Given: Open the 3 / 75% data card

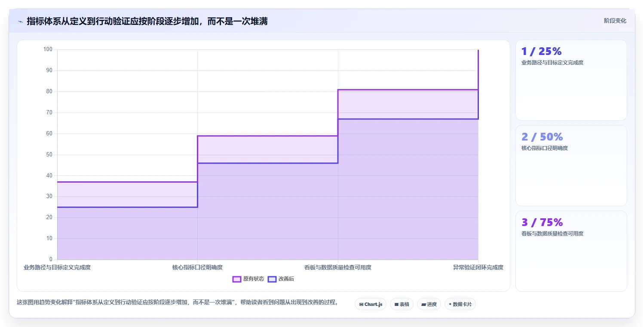Looking at the screenshot, I should click(x=571, y=251).
